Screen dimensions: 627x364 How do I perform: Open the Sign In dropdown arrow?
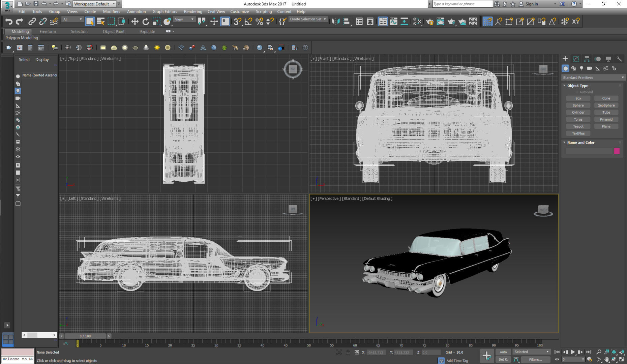click(555, 4)
